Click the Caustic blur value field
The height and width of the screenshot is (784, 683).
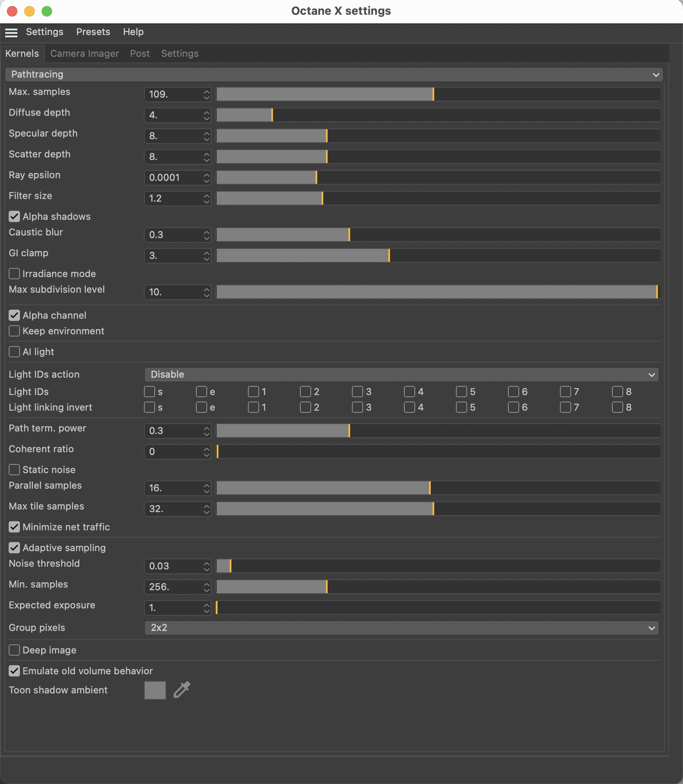(173, 235)
